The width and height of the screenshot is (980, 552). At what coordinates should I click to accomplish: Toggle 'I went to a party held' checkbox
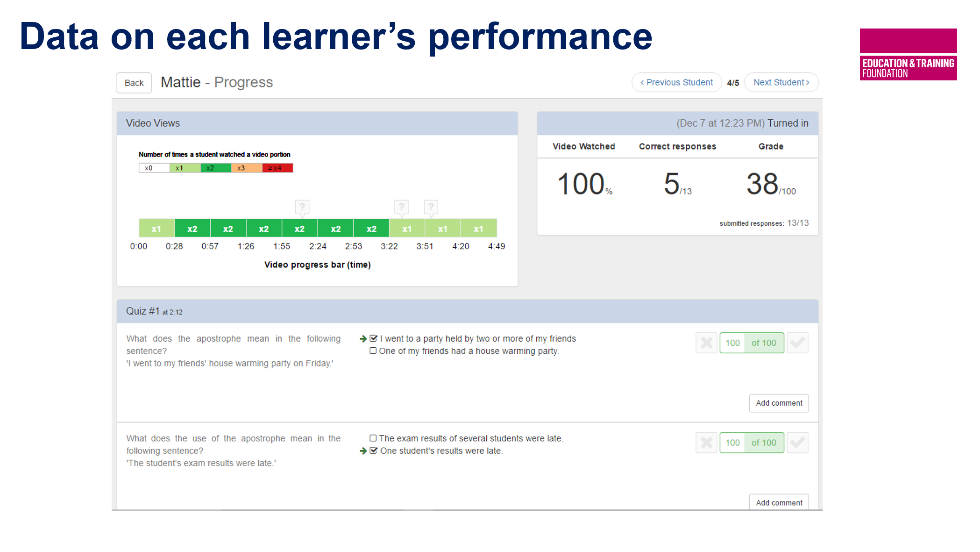373,338
